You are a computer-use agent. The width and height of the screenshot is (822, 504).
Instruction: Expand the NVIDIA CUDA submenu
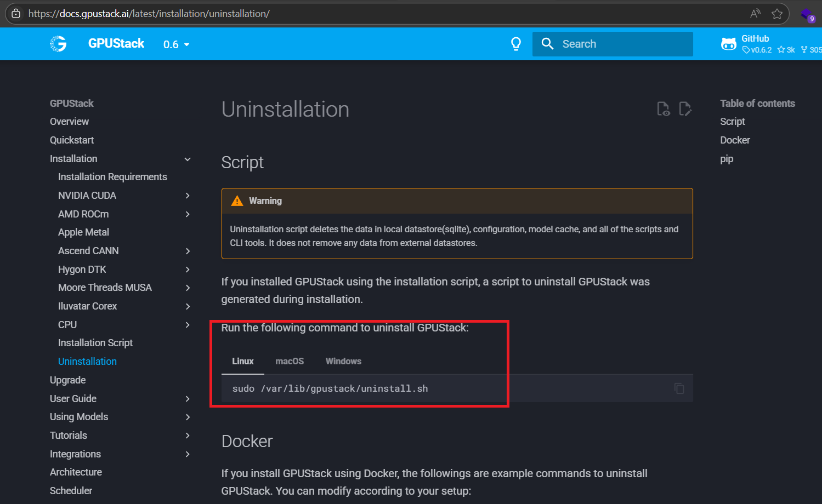[188, 196]
